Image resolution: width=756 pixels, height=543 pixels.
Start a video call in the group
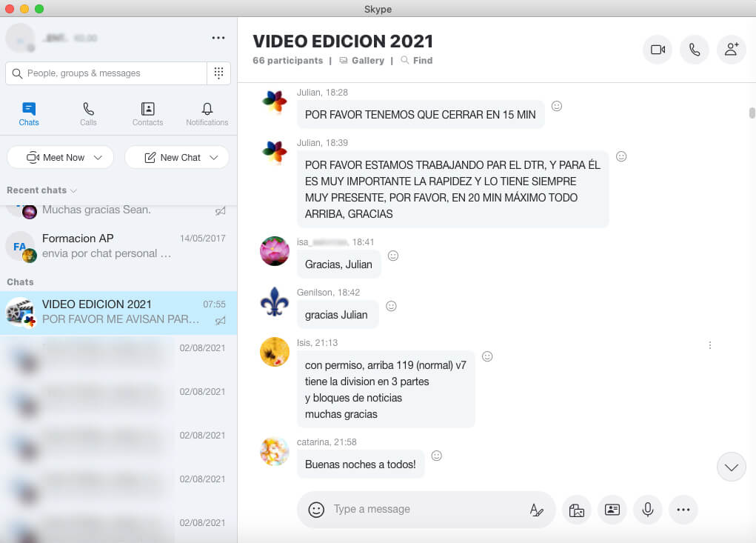point(657,50)
